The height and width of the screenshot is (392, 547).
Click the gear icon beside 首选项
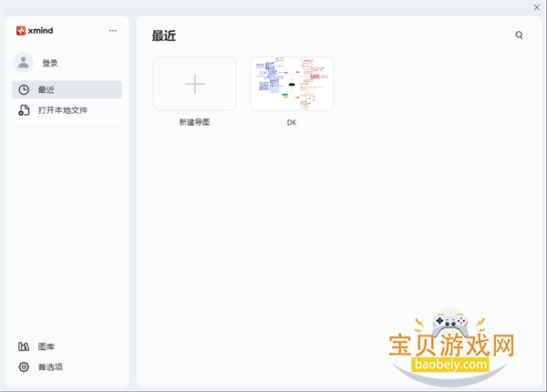coord(24,366)
